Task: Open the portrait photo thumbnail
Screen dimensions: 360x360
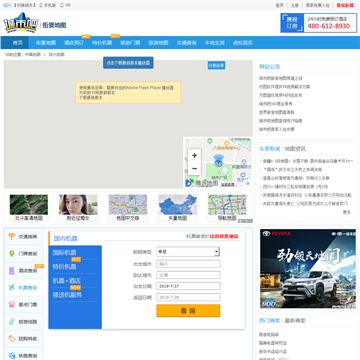Action: click(78, 208)
